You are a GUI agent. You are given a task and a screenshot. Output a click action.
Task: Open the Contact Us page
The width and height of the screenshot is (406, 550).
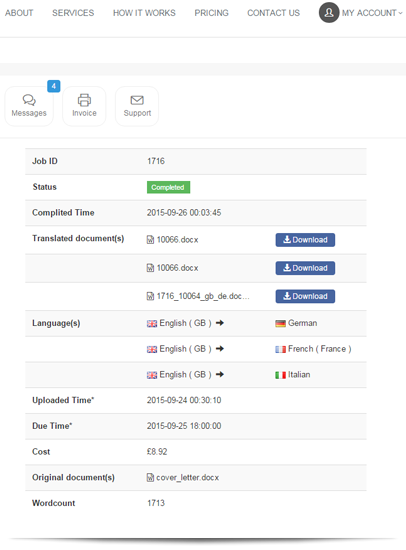coord(273,13)
